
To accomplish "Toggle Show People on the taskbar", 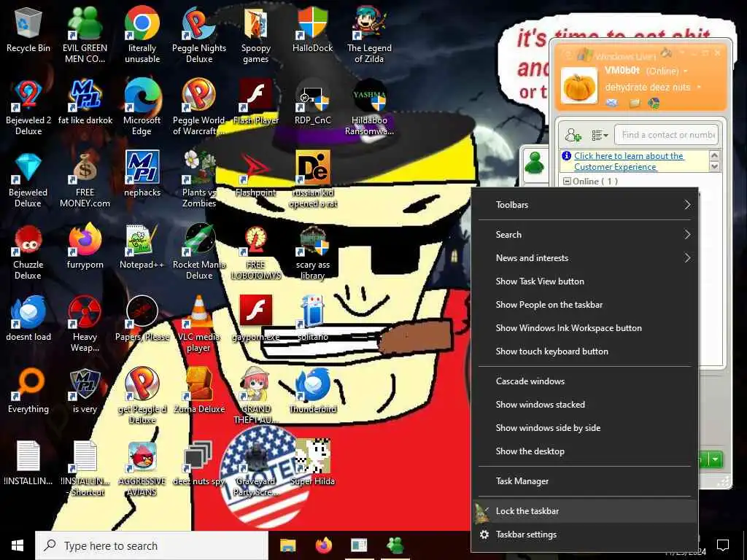I will pyautogui.click(x=584, y=305).
